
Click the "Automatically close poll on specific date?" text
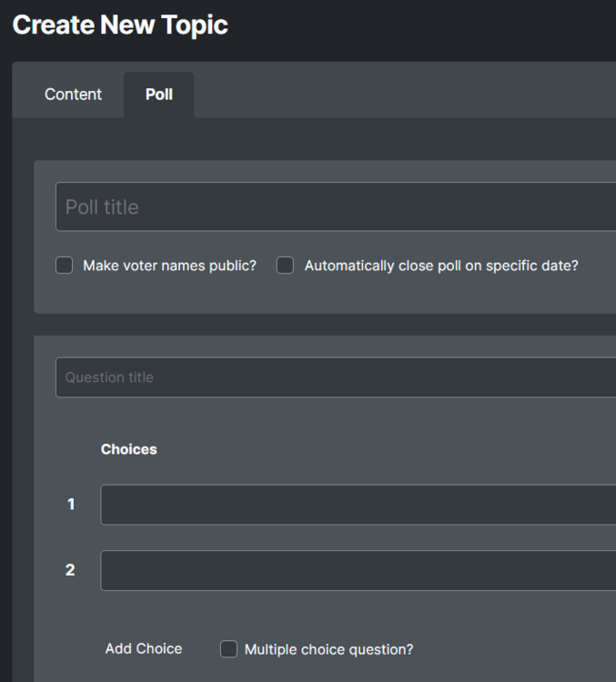coord(441,266)
